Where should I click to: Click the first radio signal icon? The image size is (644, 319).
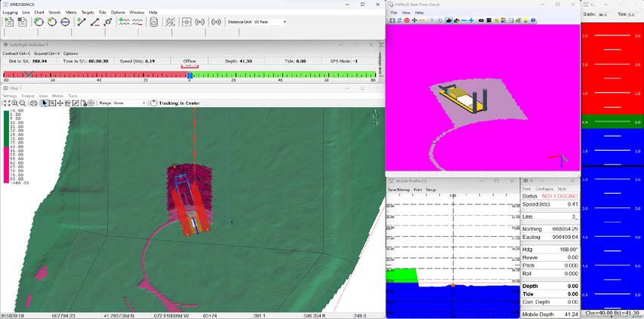pyautogui.click(x=199, y=22)
